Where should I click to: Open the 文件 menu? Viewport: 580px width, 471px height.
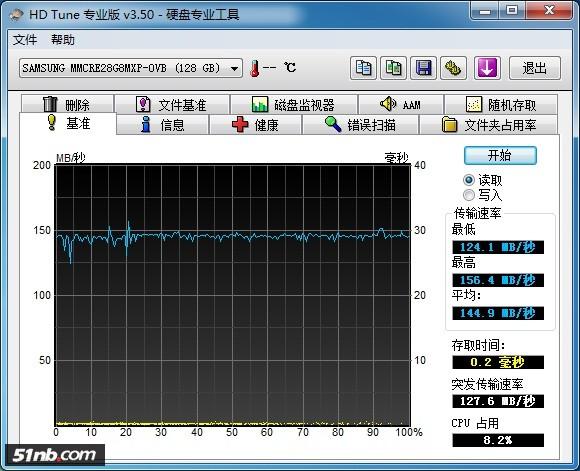pos(25,40)
